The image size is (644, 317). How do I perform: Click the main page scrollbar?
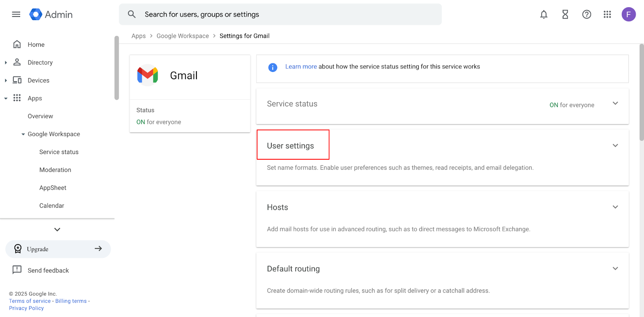pos(642,93)
